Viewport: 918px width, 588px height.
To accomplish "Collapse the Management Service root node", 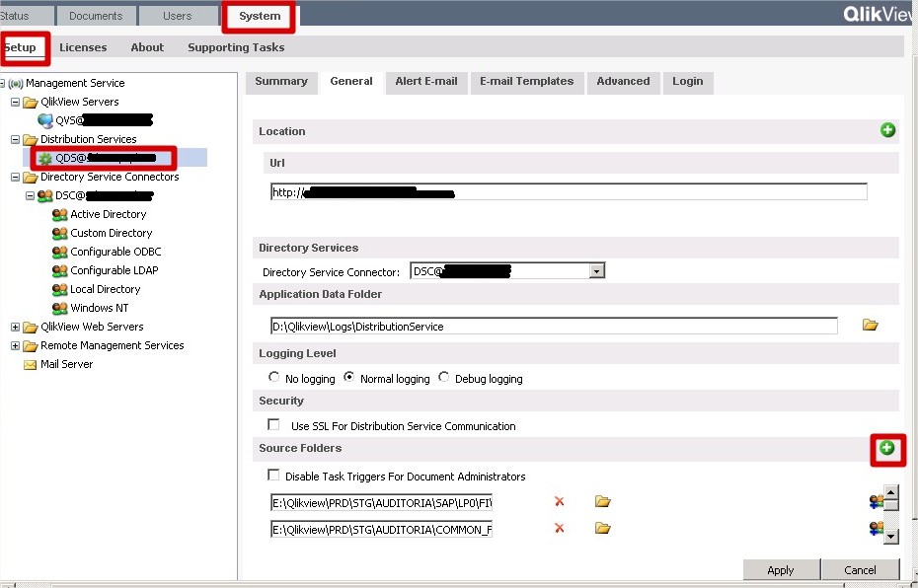I will click(2, 83).
